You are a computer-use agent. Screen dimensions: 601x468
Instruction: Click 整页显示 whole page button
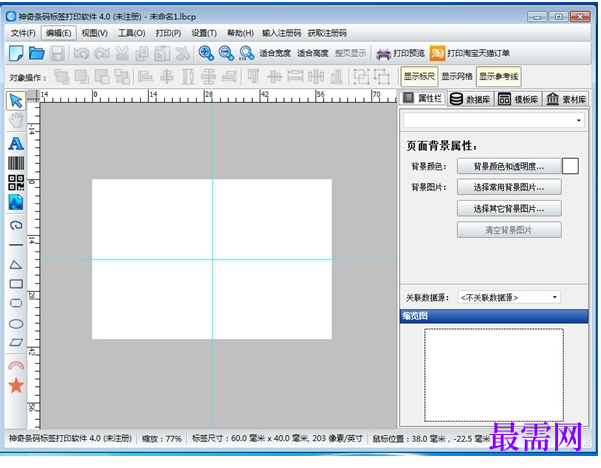(350, 53)
